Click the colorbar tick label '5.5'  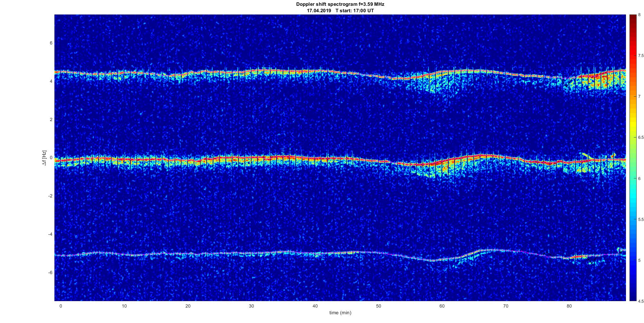point(641,219)
